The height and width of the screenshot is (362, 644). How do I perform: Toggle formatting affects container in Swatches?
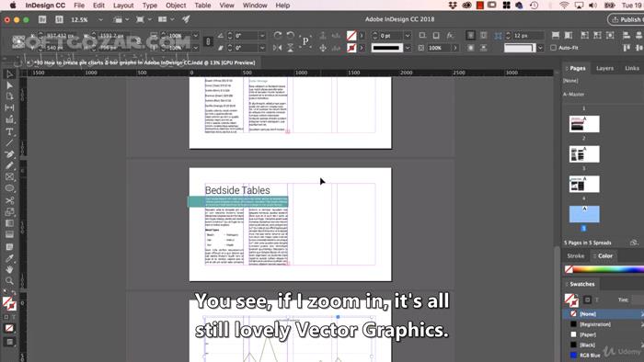point(587,300)
